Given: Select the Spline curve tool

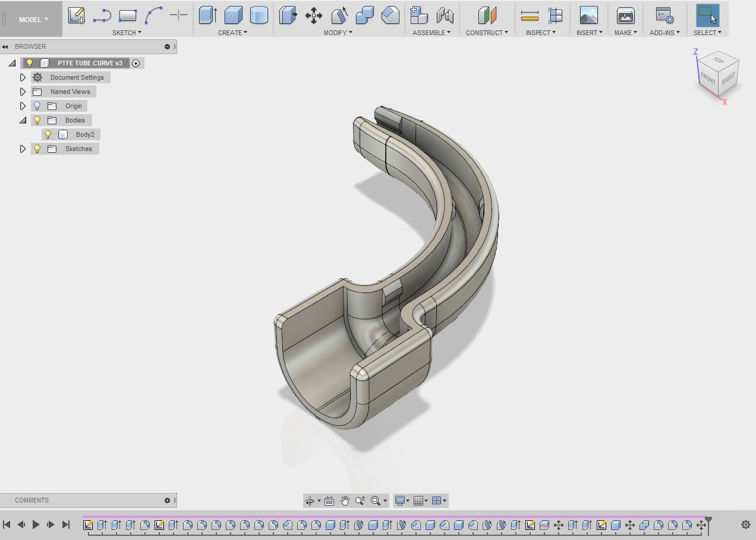Looking at the screenshot, I should [154, 15].
